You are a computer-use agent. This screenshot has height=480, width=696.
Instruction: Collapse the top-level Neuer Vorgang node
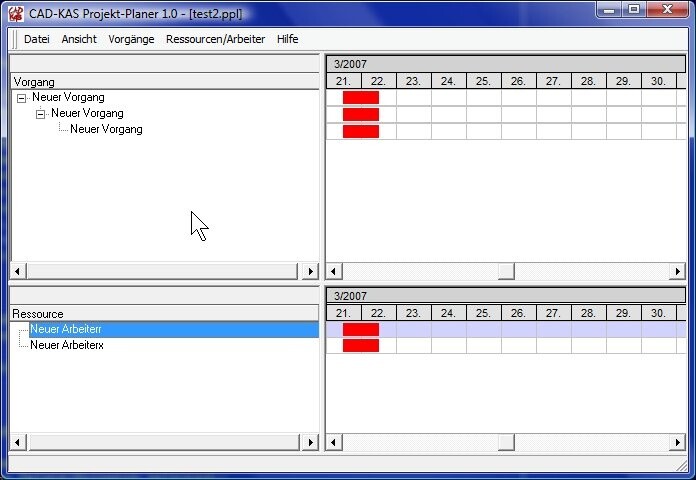21,98
